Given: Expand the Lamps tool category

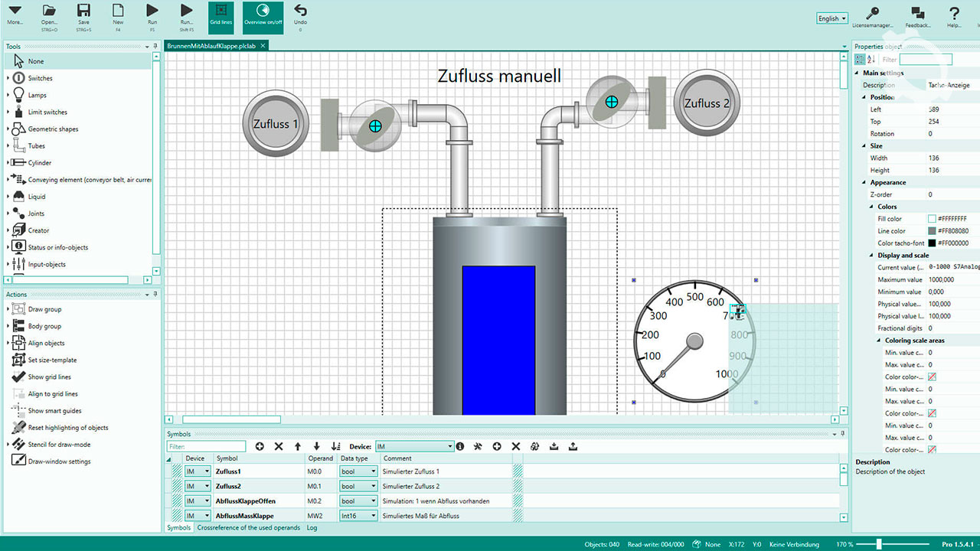Looking at the screenshot, I should 8,95.
